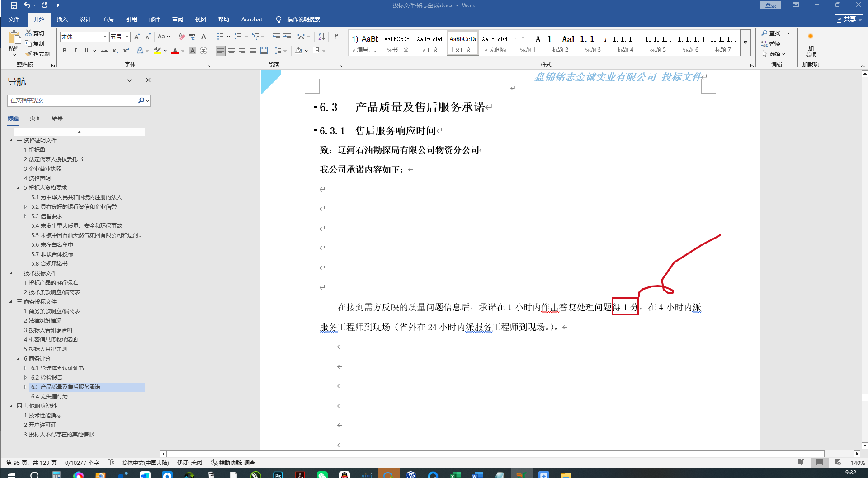
Task: Align paragraph to the right
Action: pyautogui.click(x=242, y=51)
